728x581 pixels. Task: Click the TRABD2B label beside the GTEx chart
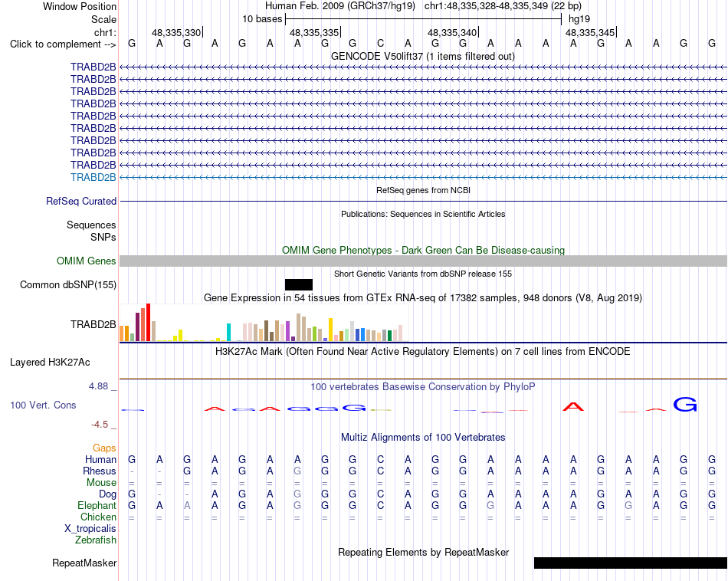click(93, 325)
